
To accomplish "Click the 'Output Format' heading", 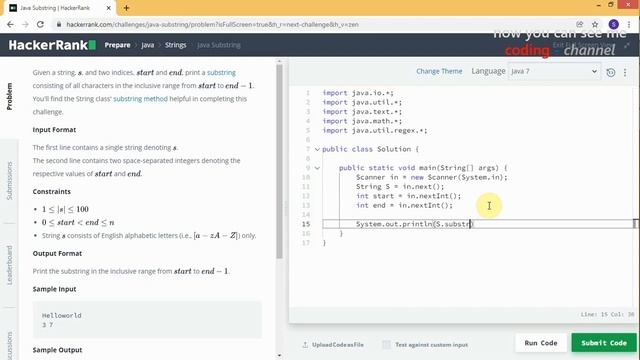I will coord(57,253).
